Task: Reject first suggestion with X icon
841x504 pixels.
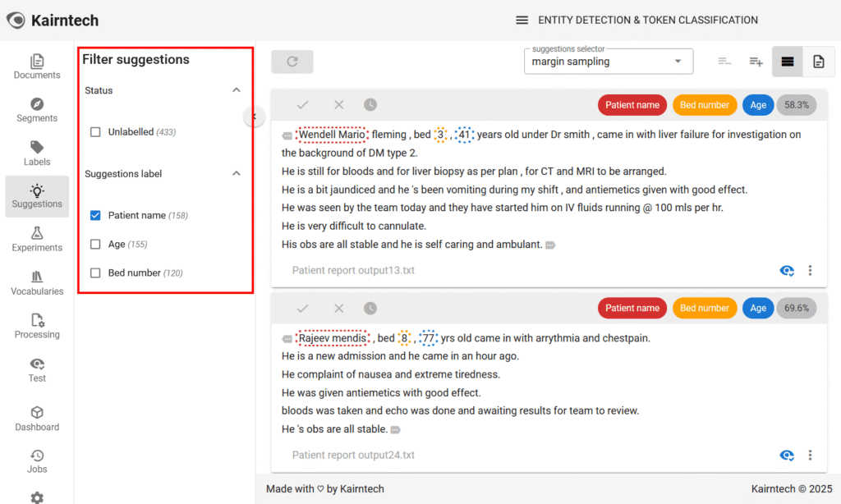Action: pos(338,105)
